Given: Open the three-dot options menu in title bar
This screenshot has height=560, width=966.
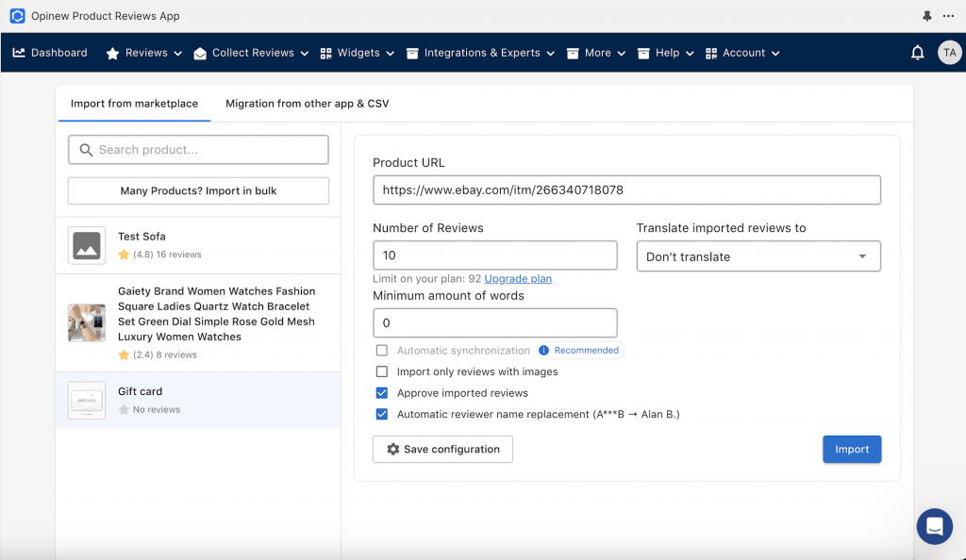Looking at the screenshot, I should click(948, 16).
